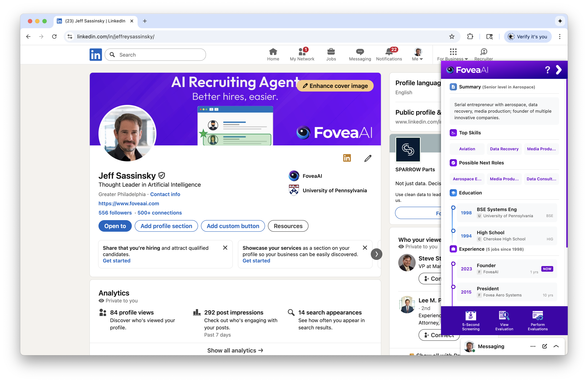Click Get started under hiring card
Image resolution: width=588 pixels, height=382 pixels.
116,261
